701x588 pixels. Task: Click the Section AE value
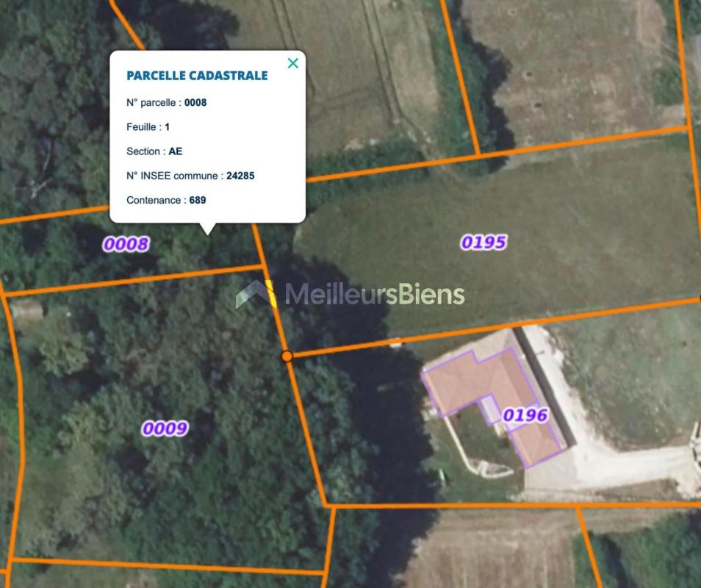pos(175,151)
